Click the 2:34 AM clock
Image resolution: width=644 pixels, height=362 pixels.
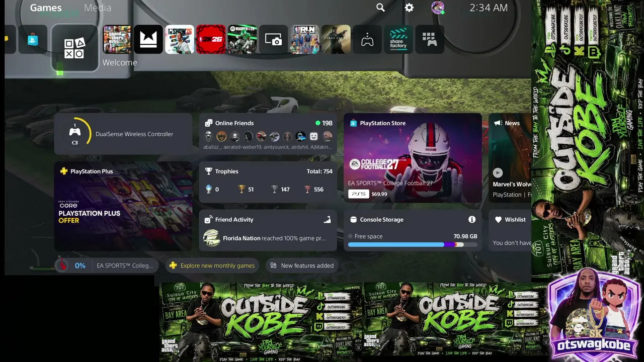coord(489,8)
